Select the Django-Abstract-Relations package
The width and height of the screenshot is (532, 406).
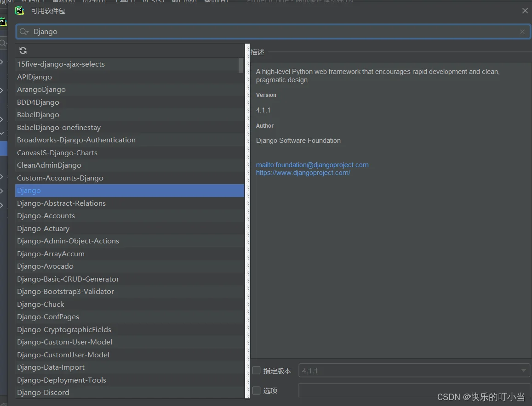130,203
